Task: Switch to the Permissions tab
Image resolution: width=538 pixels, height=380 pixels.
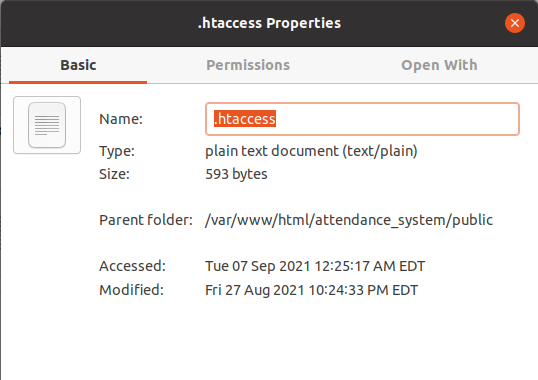Action: (248, 65)
